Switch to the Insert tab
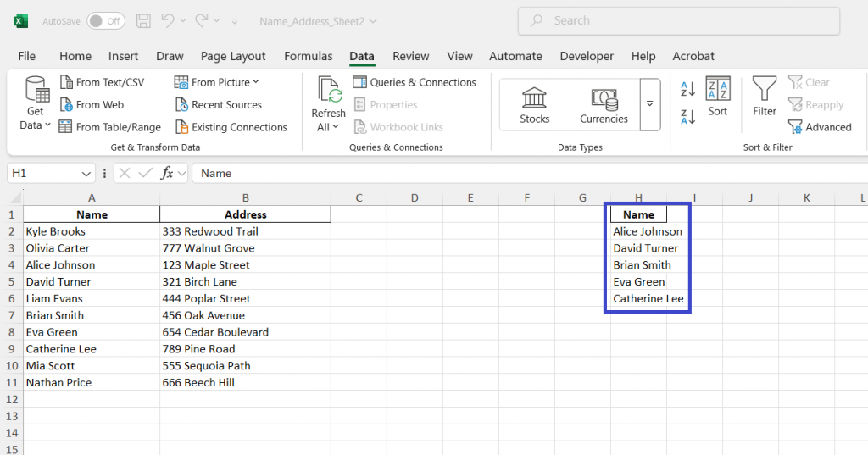This screenshot has width=868, height=455. pos(123,56)
